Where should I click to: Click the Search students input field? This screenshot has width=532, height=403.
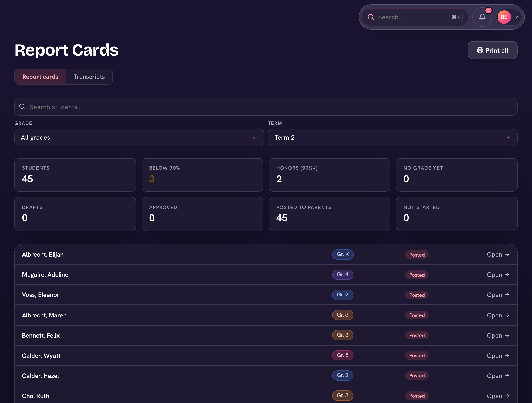tap(266, 107)
